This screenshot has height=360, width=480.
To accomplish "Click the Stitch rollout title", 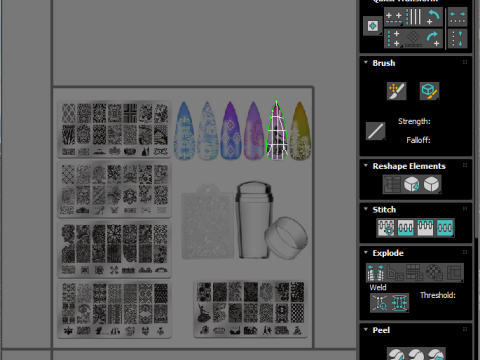I will pos(384,209).
